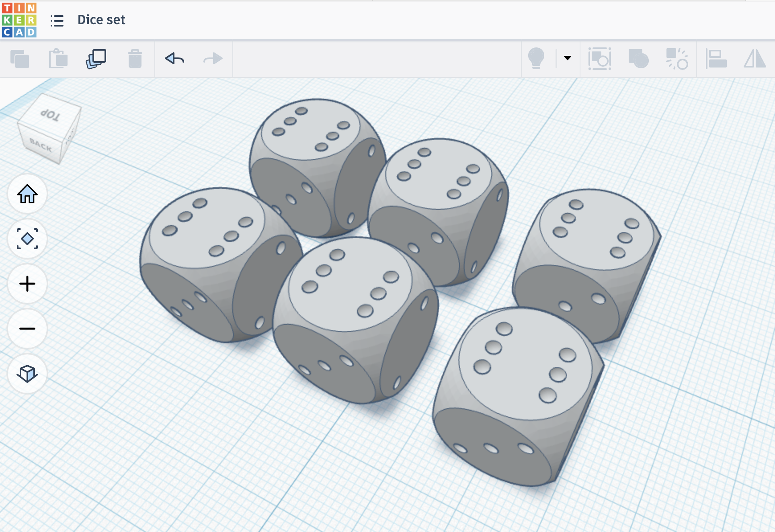The image size is (775, 532).
Task: Click the Delete trash icon
Action: pos(135,59)
